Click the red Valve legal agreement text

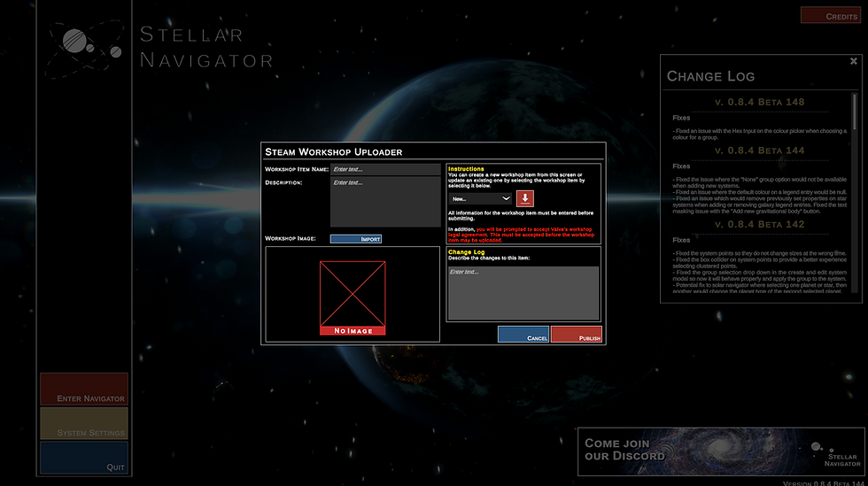(x=522, y=235)
